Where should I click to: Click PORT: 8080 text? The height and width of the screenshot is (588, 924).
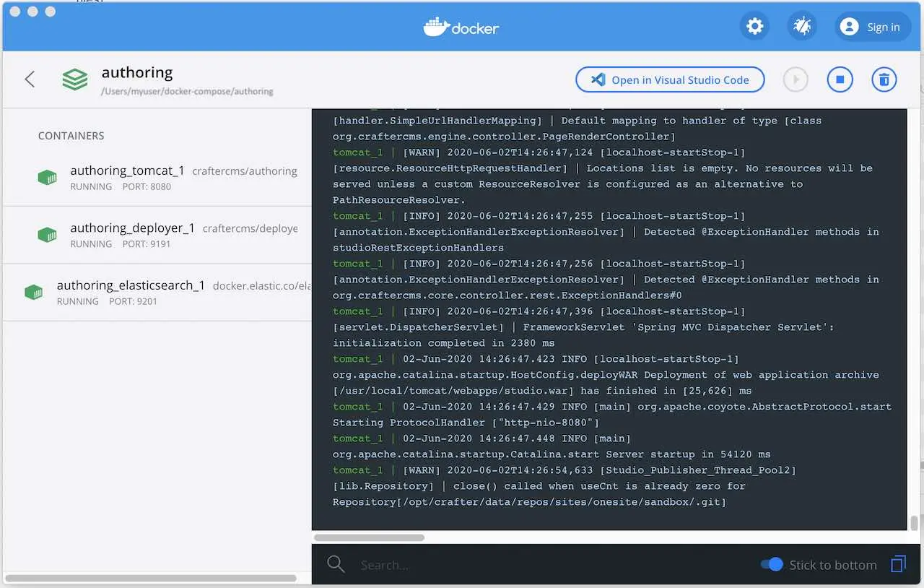(147, 186)
